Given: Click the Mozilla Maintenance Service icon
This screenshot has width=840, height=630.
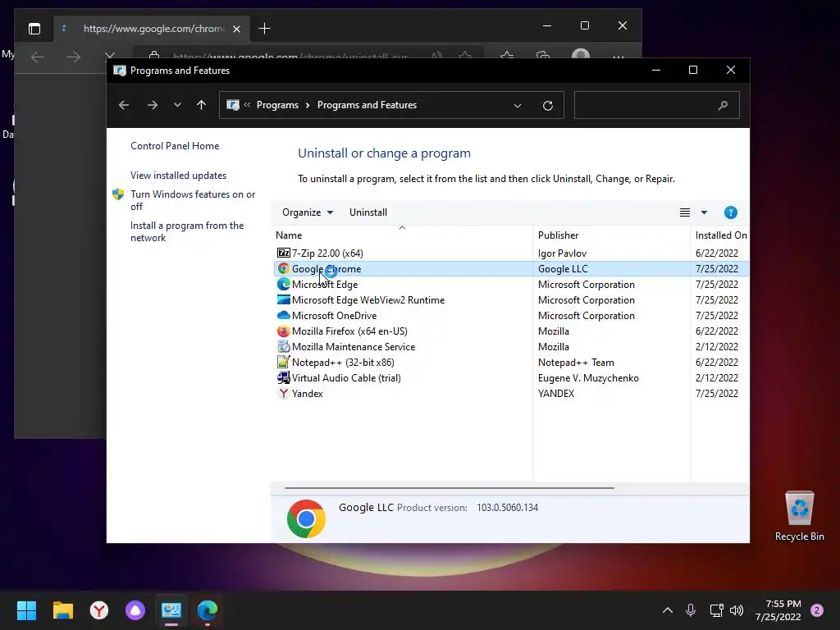Looking at the screenshot, I should point(283,347).
